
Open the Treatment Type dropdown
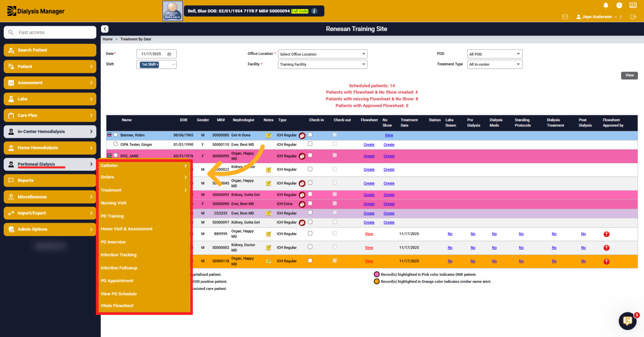tap(495, 64)
